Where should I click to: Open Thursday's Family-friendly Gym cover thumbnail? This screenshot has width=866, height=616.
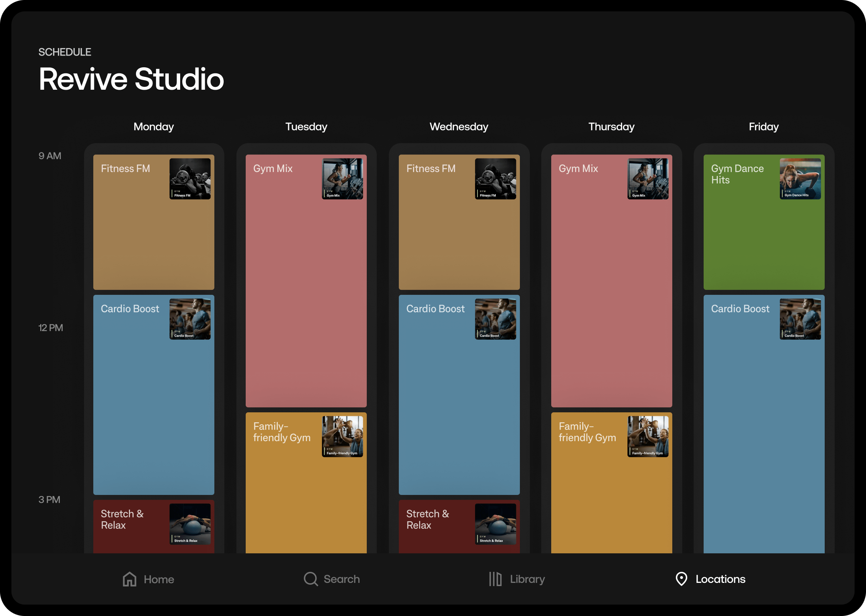click(x=647, y=436)
